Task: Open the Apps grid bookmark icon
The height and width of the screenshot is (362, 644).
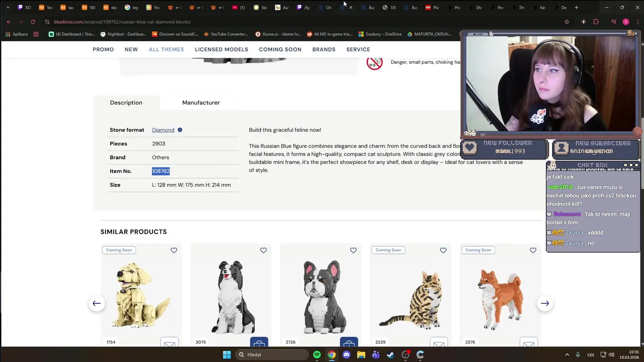Action: click(x=36, y=34)
